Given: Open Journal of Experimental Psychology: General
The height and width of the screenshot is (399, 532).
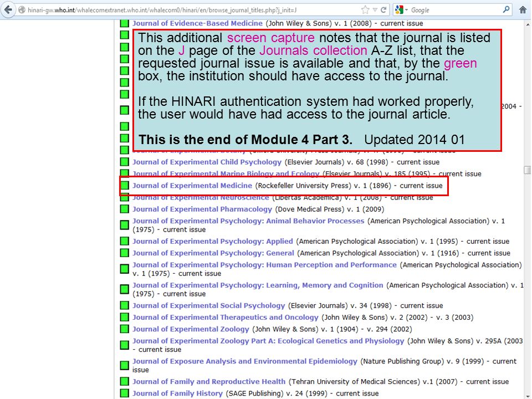Looking at the screenshot, I should (213, 253).
